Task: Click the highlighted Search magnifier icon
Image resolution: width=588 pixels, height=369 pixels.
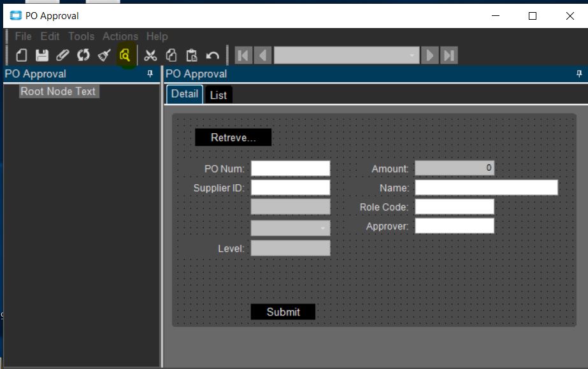Action: click(125, 55)
